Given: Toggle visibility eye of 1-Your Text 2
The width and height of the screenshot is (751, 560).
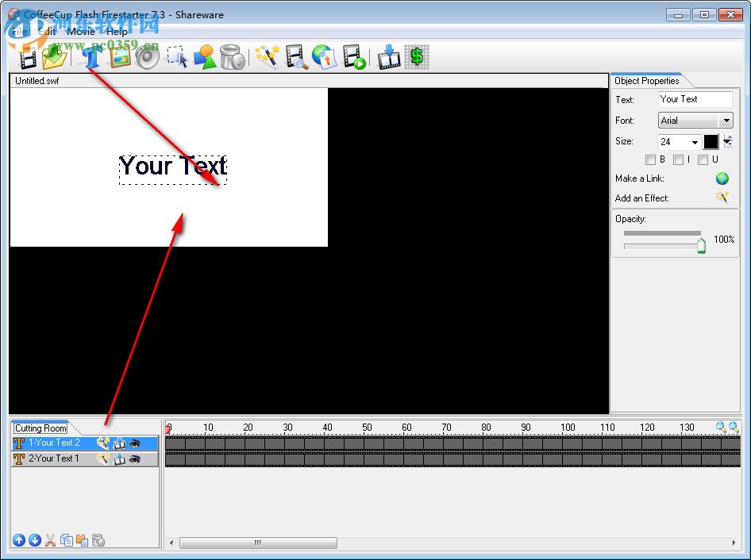Looking at the screenshot, I should pyautogui.click(x=135, y=443).
